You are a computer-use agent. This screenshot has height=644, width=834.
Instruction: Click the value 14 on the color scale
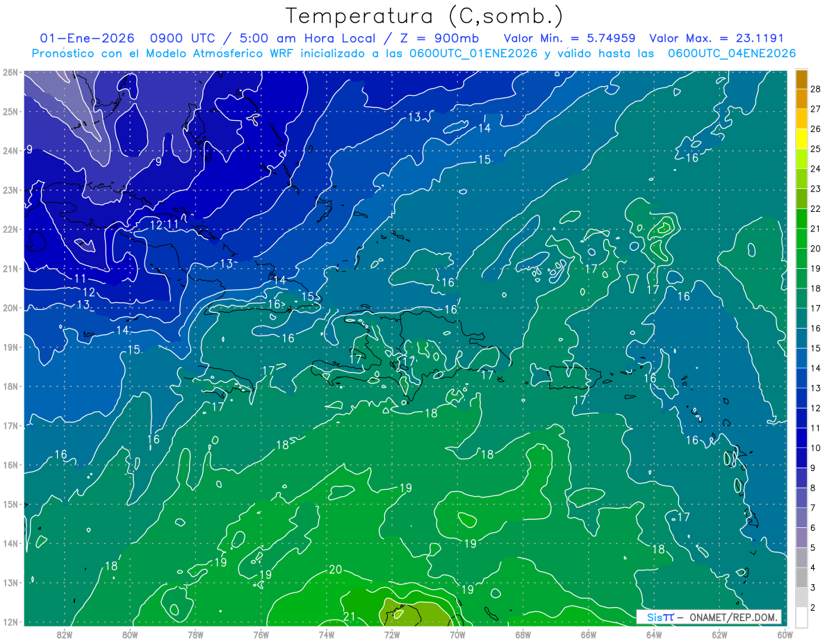(816, 368)
